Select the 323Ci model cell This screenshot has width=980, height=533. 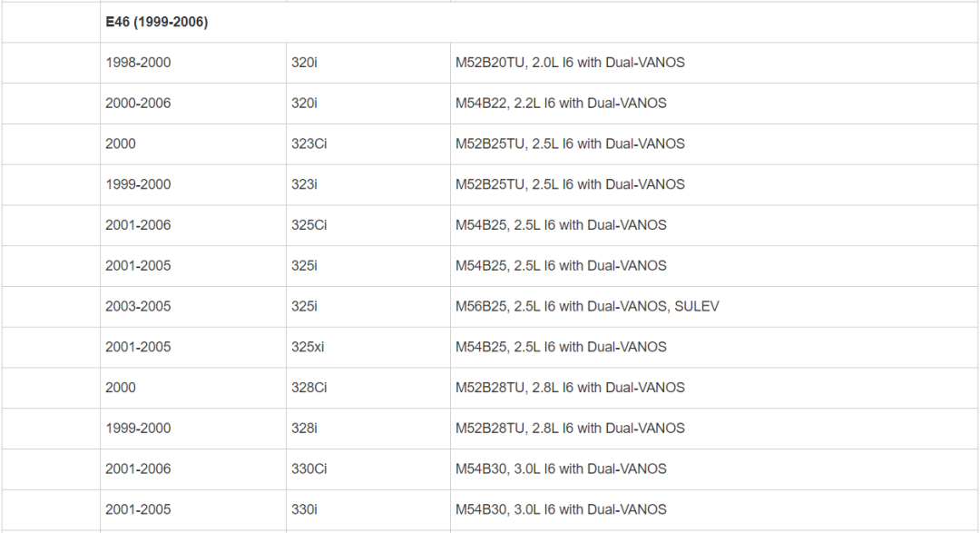click(307, 143)
